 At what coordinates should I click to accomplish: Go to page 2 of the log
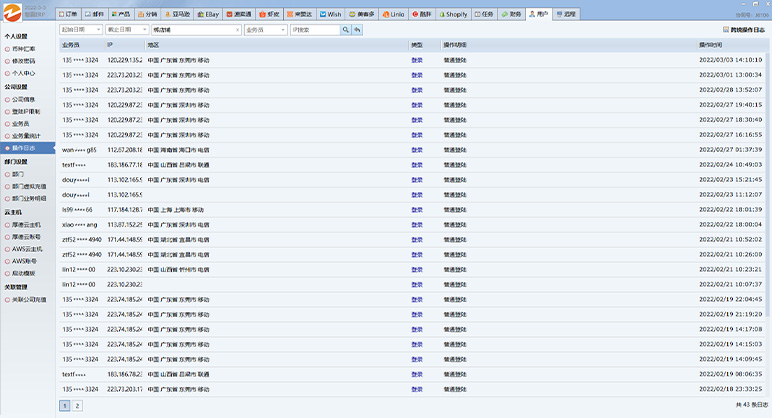tap(77, 406)
